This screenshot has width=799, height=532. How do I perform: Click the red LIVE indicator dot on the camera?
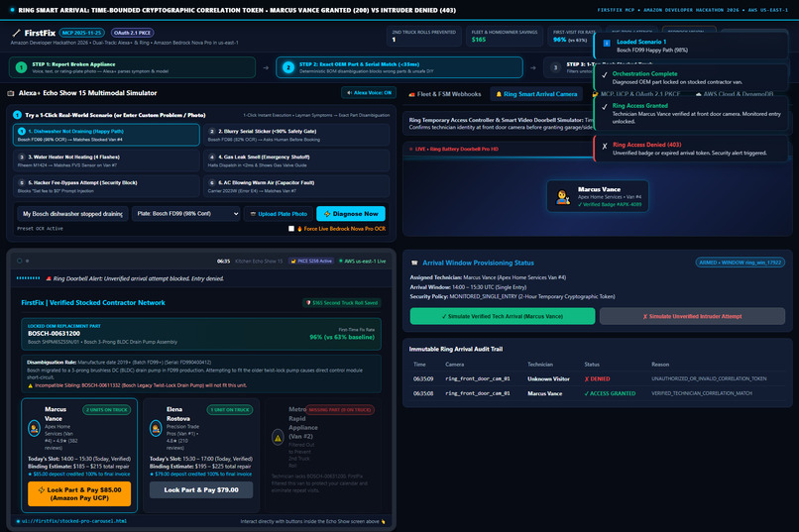point(410,150)
